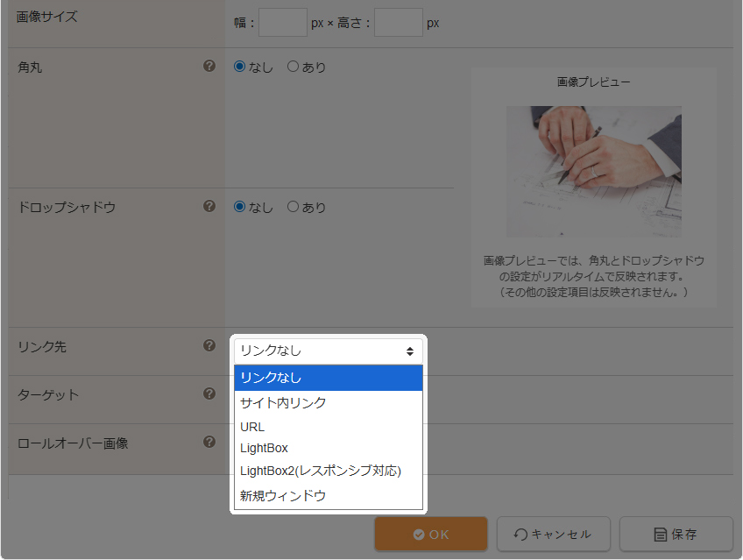Click the 保存 button
The image size is (743, 560).
tap(676, 534)
